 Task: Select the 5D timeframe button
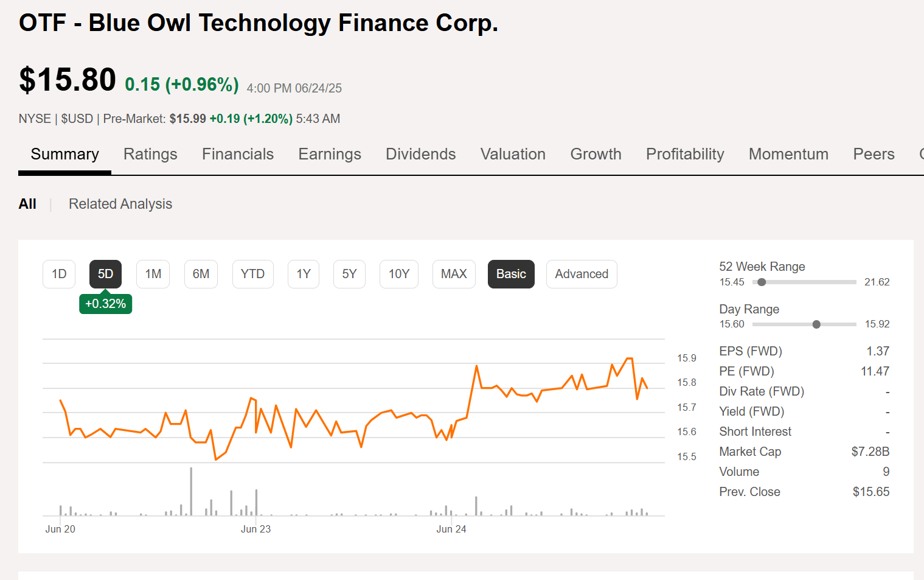(105, 274)
